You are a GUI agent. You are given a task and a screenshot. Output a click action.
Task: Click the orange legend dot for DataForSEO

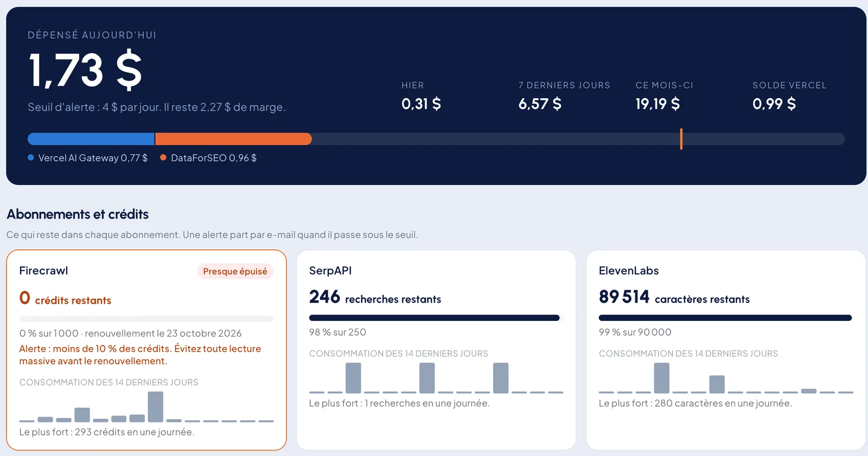coord(163,158)
